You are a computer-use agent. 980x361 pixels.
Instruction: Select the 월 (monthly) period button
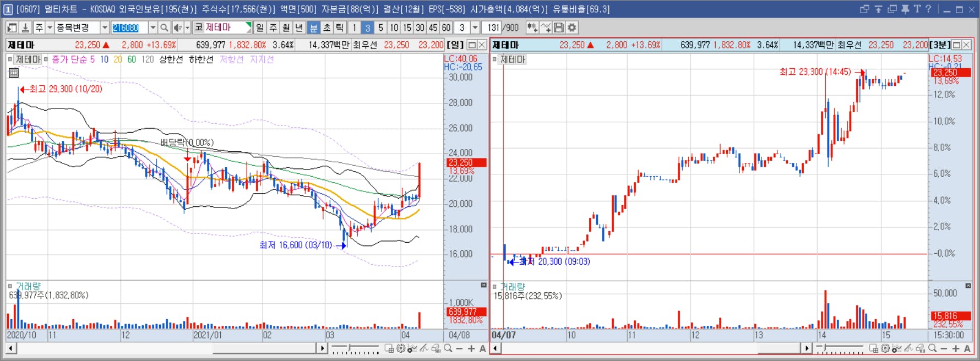click(286, 28)
